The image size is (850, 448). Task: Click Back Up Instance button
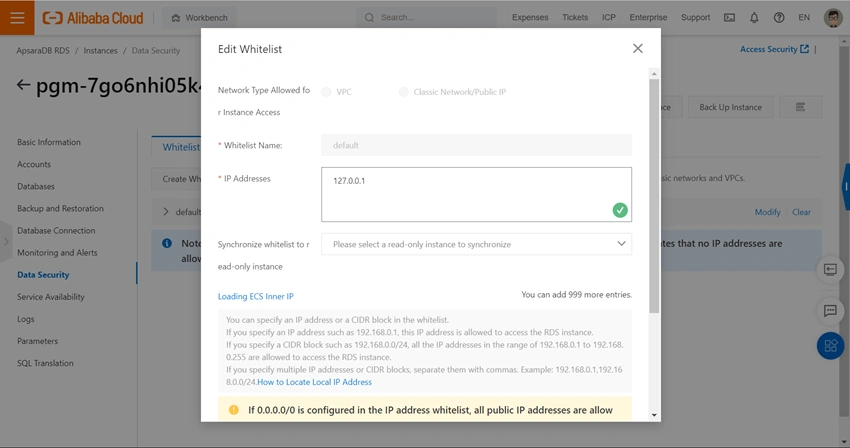(x=730, y=107)
